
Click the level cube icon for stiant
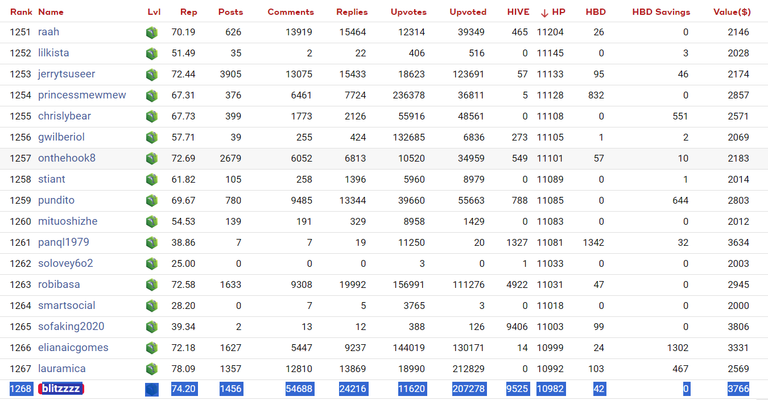152,180
